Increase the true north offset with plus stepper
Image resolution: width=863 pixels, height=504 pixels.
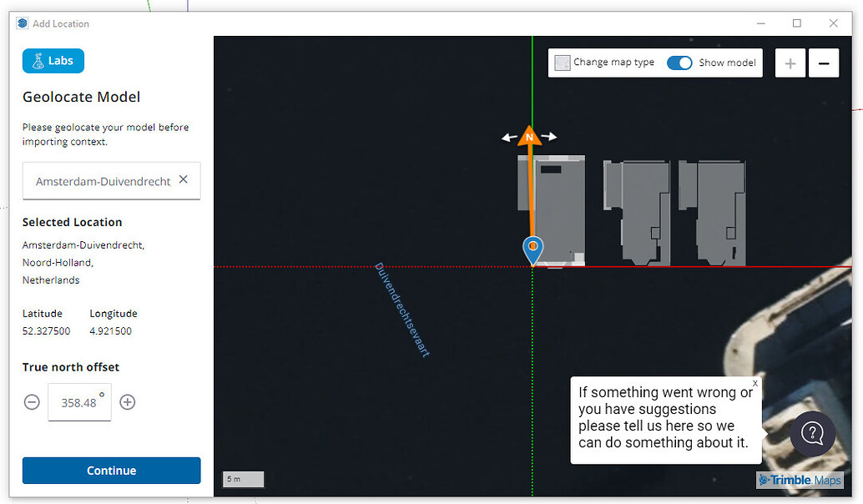click(x=127, y=402)
